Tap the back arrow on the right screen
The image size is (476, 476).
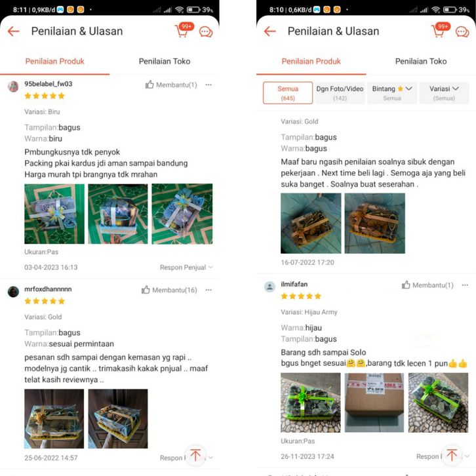tap(270, 31)
